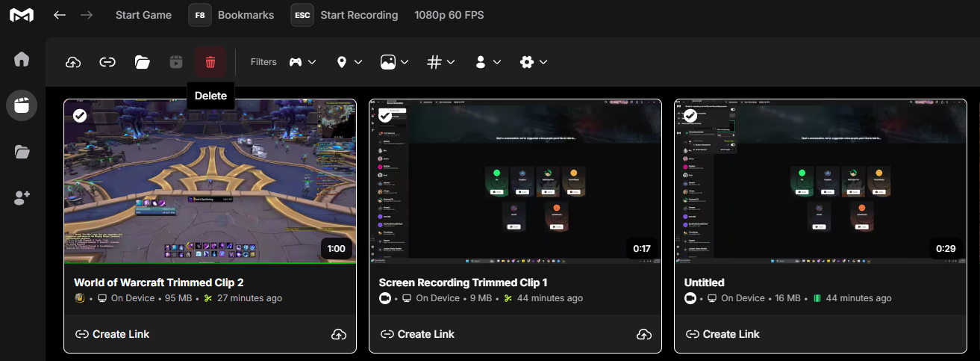Click the 9 MB size text
This screenshot has height=361, width=980.
482,298
